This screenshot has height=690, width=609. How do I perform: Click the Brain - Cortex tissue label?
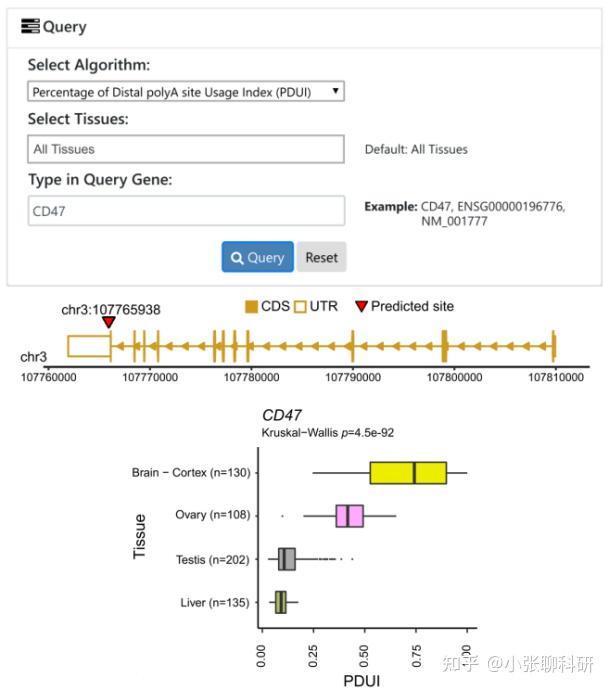coord(191,473)
